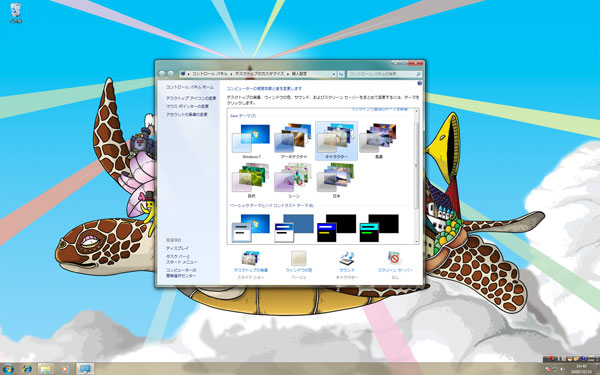
Task: Choose the 日本 theme thumbnail
Action: point(336,180)
